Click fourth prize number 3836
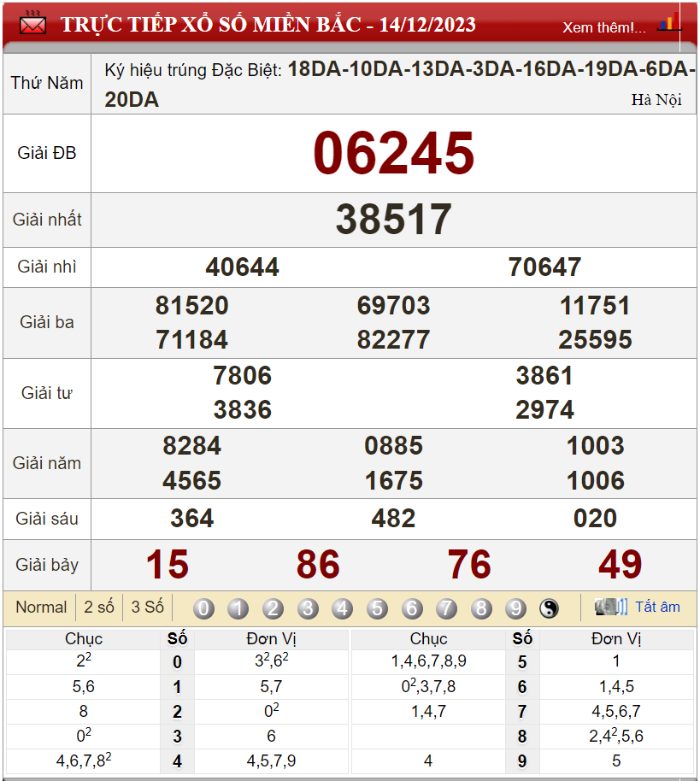The image size is (700, 781). [x=242, y=410]
